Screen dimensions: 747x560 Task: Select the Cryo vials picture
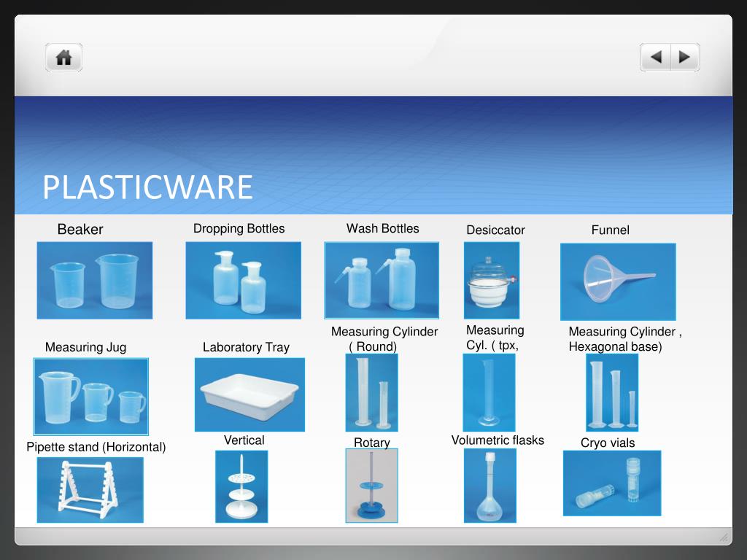pyautogui.click(x=612, y=483)
